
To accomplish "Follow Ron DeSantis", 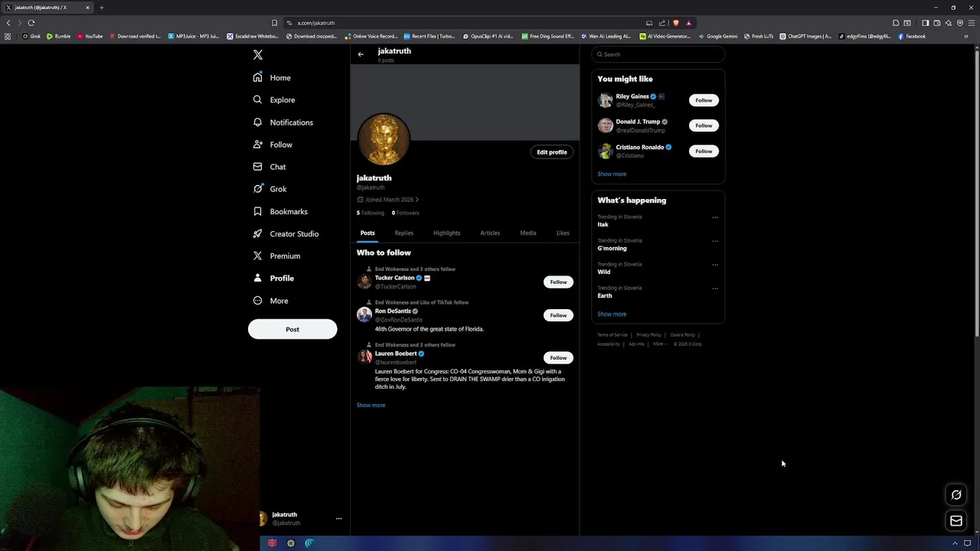I will (558, 315).
